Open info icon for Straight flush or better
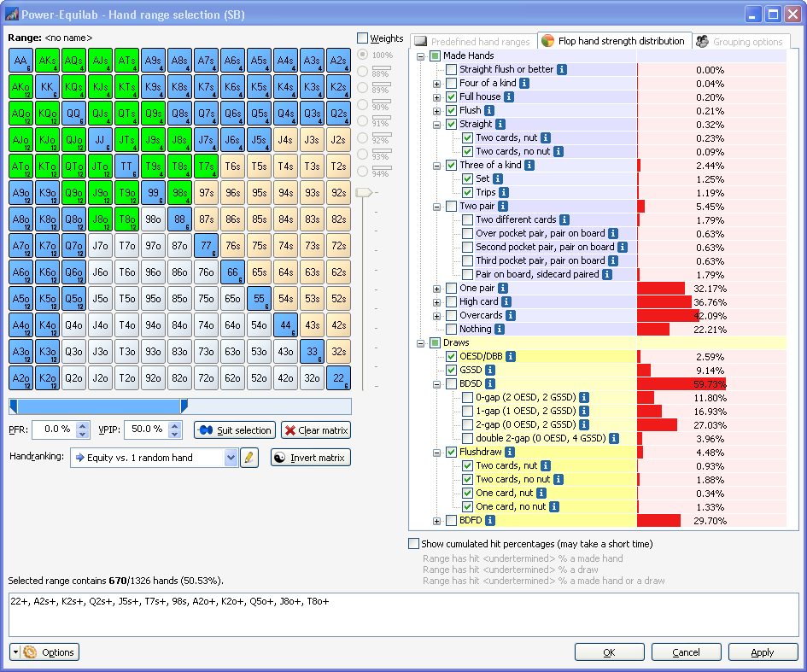 click(562, 69)
